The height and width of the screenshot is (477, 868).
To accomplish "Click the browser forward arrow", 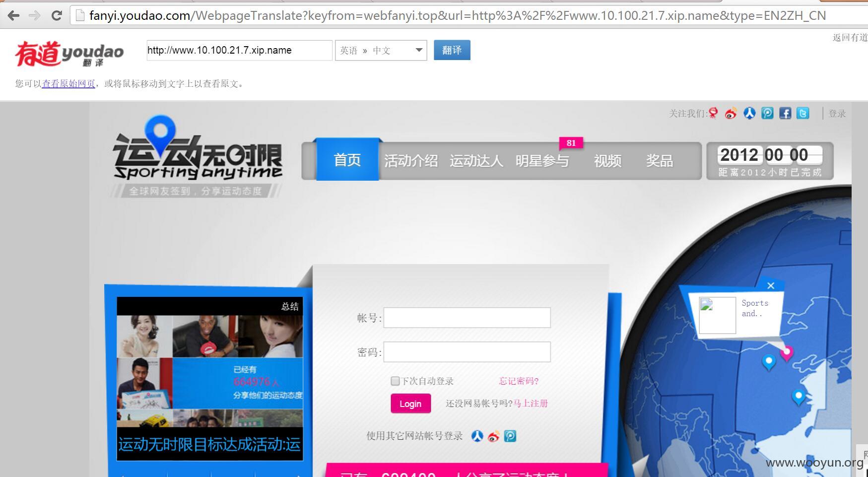I will tap(35, 16).
